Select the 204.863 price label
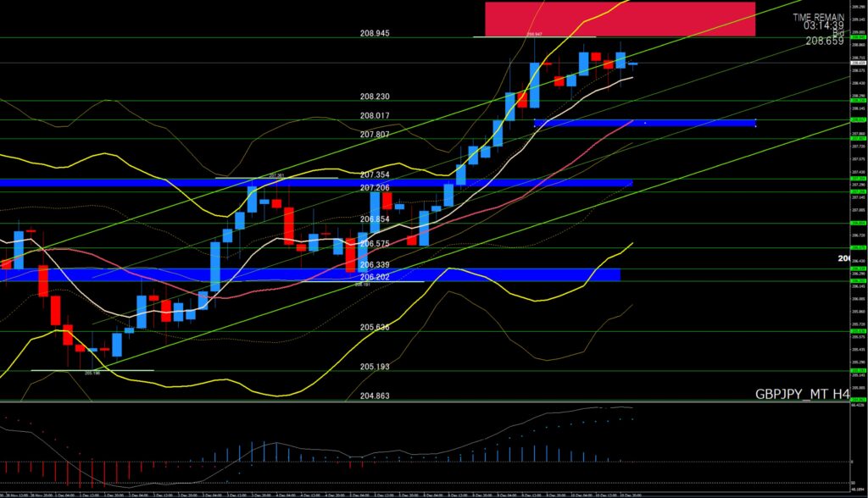Image resolution: width=868 pixels, height=498 pixels. click(x=375, y=396)
